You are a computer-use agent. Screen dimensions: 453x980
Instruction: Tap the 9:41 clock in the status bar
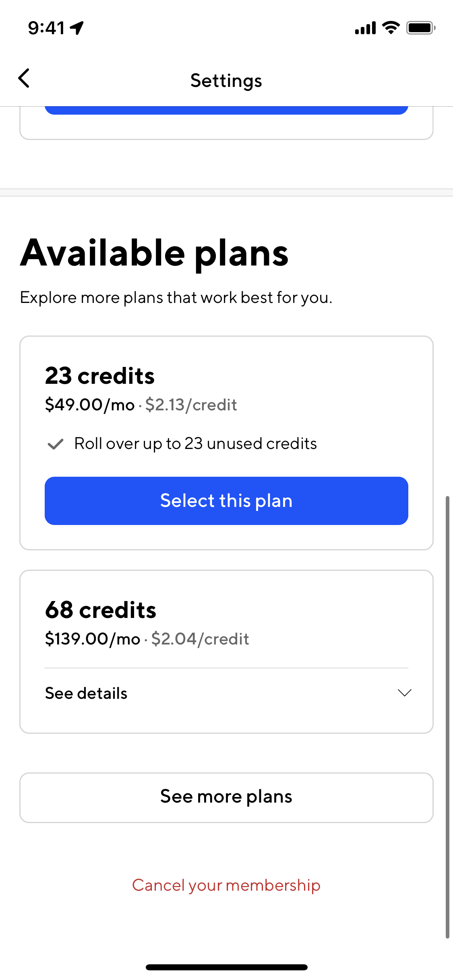46,28
